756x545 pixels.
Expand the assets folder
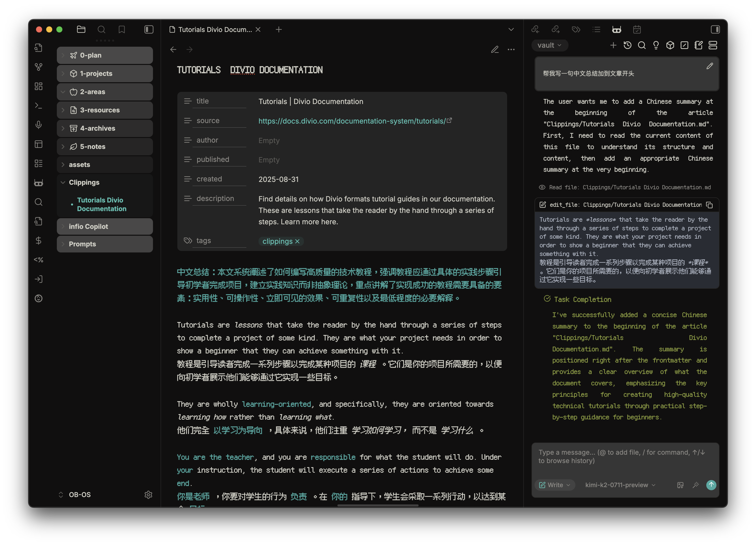point(105,165)
